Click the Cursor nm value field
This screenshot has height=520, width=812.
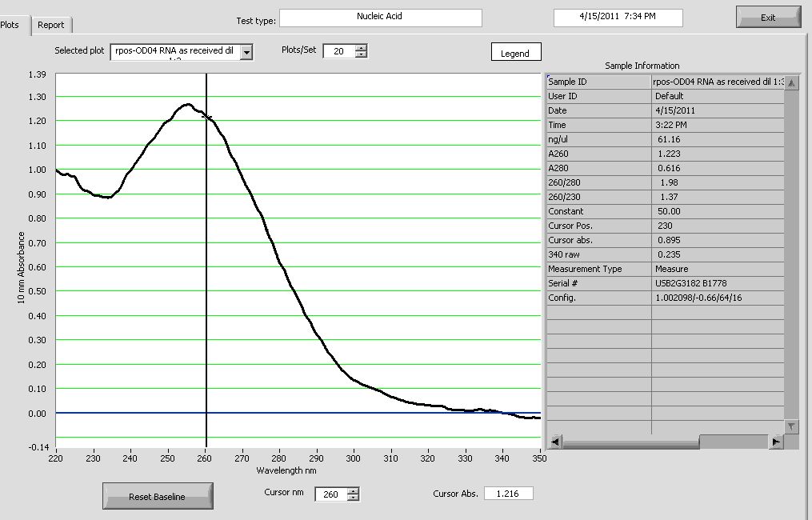click(x=330, y=494)
